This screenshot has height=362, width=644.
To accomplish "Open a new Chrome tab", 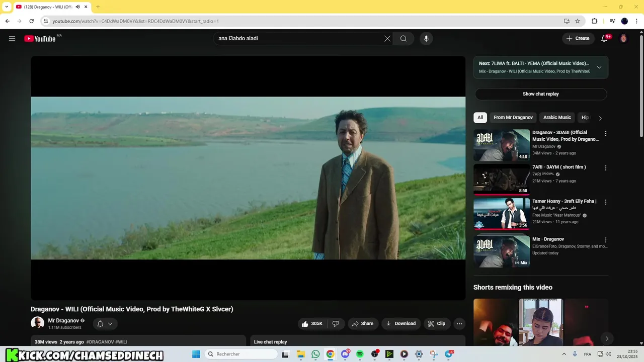I will coord(98,7).
